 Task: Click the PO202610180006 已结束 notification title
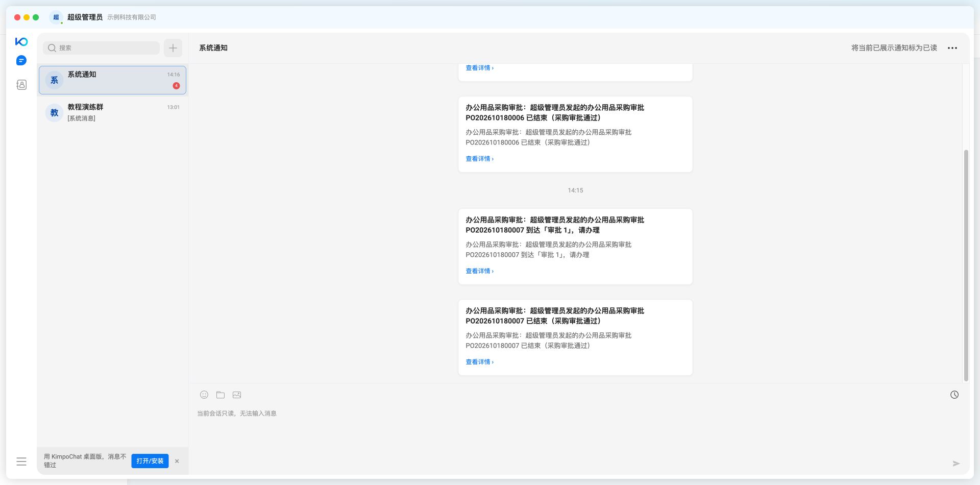(555, 113)
